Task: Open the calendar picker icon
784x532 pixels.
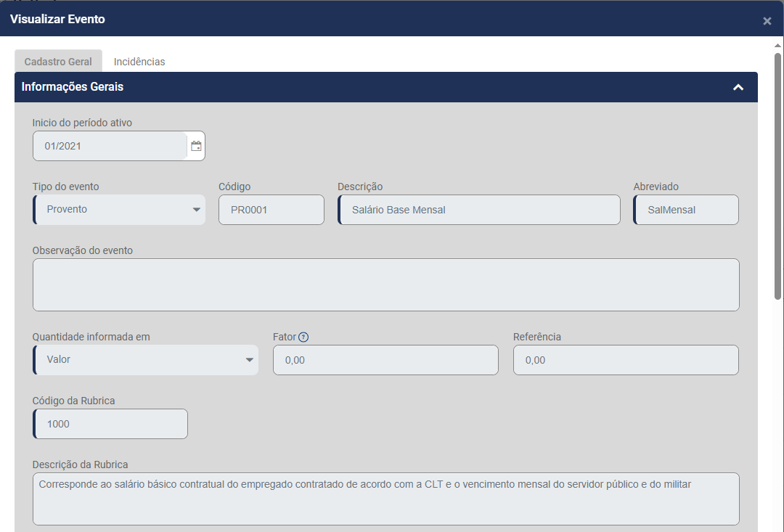Action: tap(196, 146)
